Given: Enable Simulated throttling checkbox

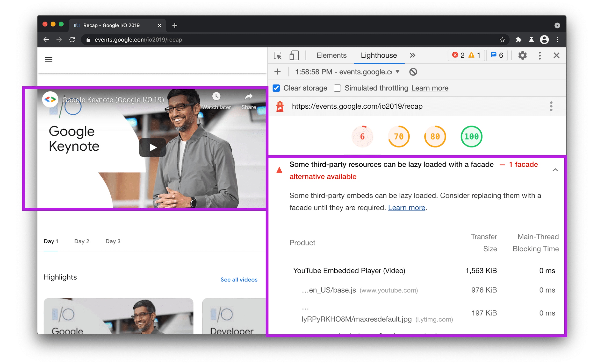Looking at the screenshot, I should pyautogui.click(x=338, y=88).
